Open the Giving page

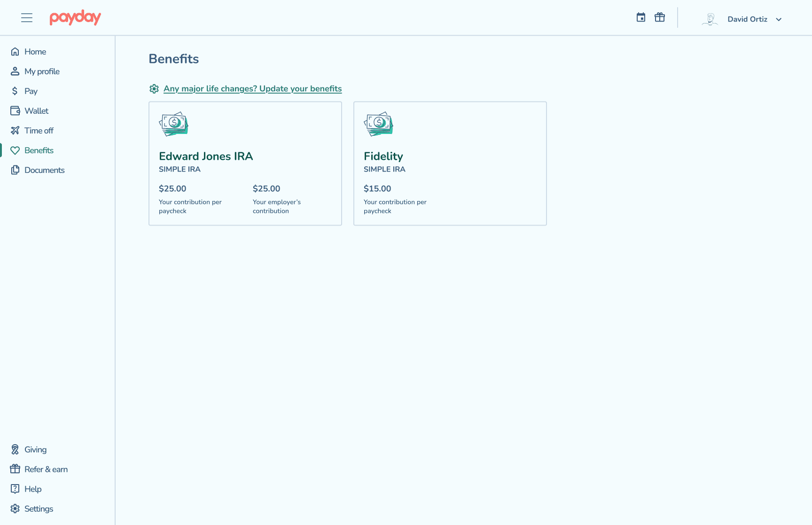point(36,450)
